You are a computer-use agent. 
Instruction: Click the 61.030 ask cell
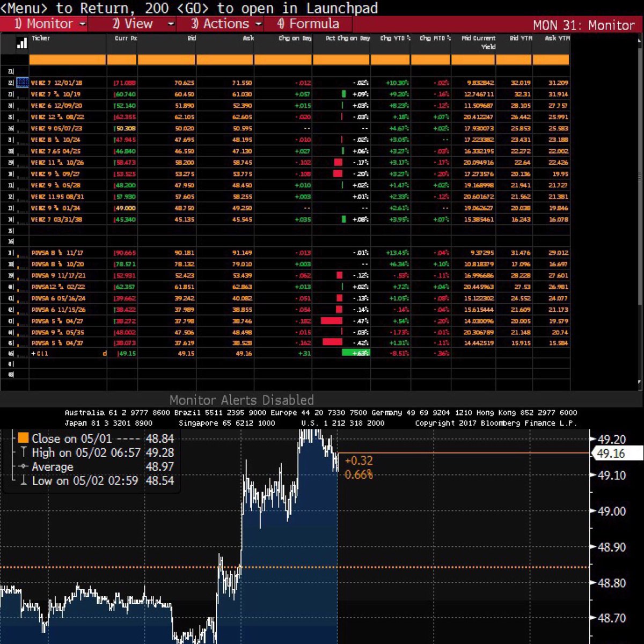click(x=241, y=94)
